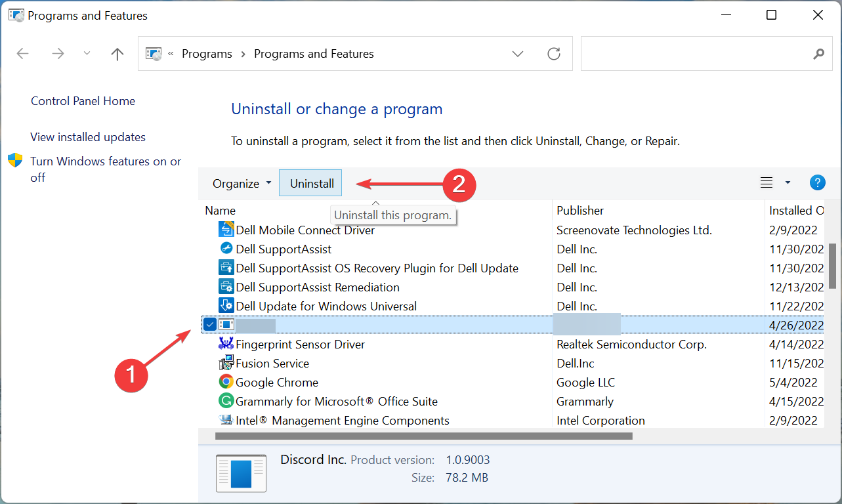Select Dell SupportAssist Remediation icon
Viewport: 842px width, 504px height.
pos(226,287)
